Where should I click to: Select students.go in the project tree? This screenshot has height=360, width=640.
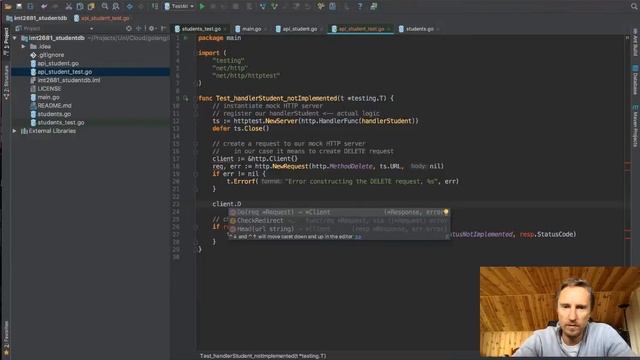(x=54, y=114)
